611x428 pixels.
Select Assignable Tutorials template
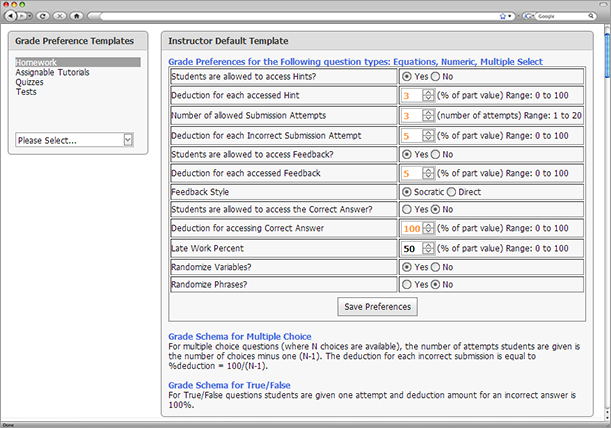tap(53, 72)
